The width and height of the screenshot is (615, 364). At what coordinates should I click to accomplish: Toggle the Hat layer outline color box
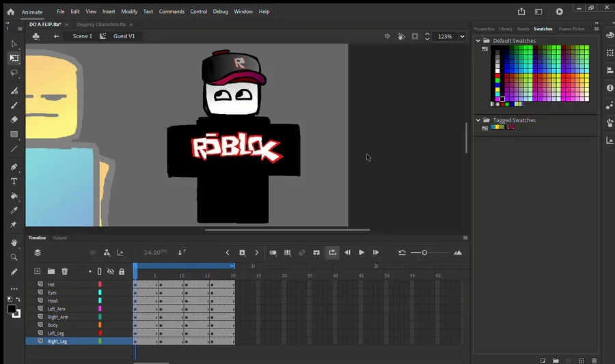tap(100, 284)
